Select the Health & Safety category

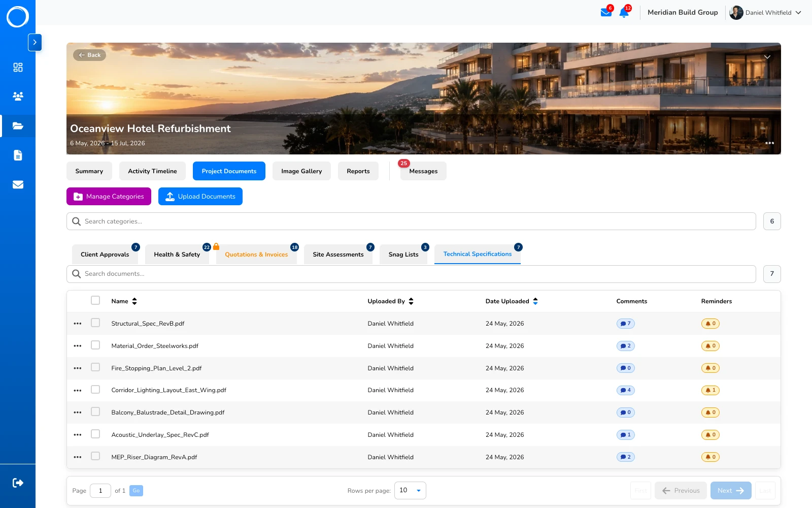177,255
